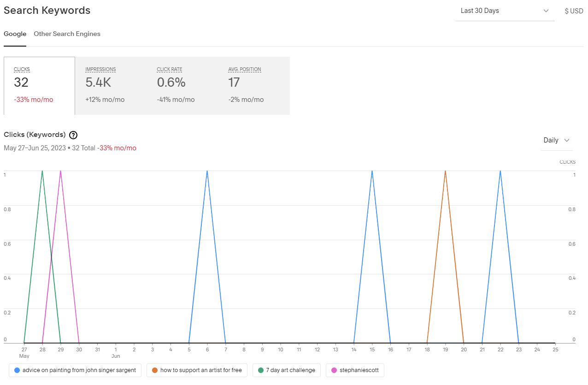Switch to the Google tab
The image size is (588, 385).
click(x=15, y=34)
